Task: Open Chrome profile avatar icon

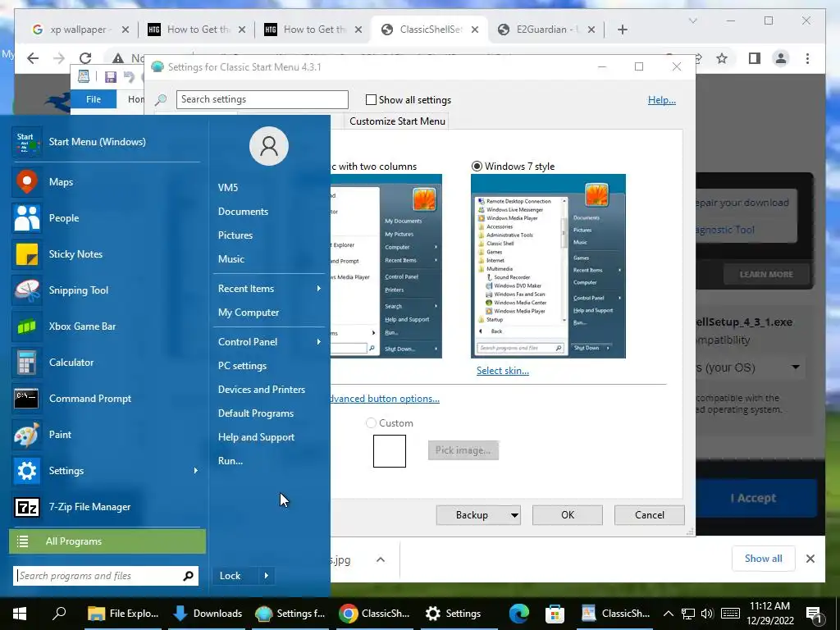Action: pyautogui.click(x=781, y=58)
